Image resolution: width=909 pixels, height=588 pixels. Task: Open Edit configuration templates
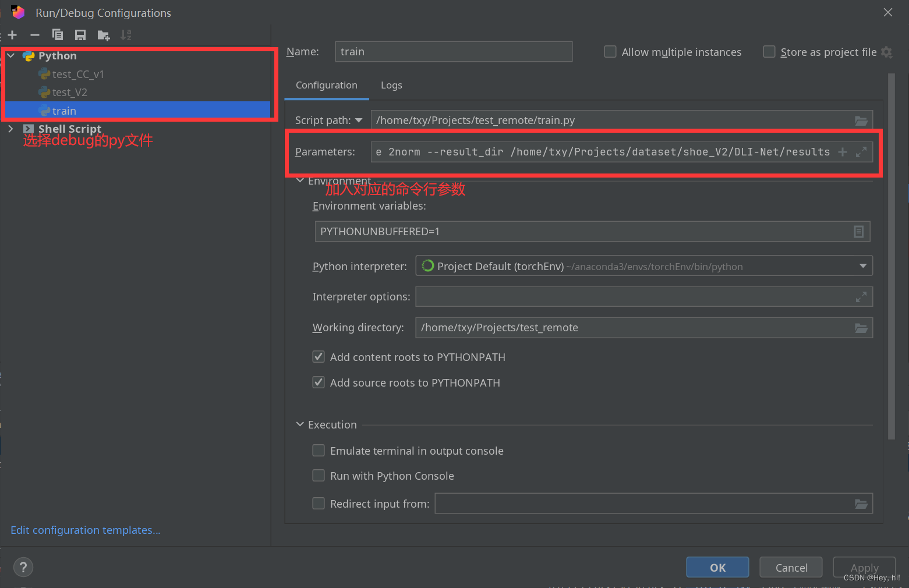(85, 530)
